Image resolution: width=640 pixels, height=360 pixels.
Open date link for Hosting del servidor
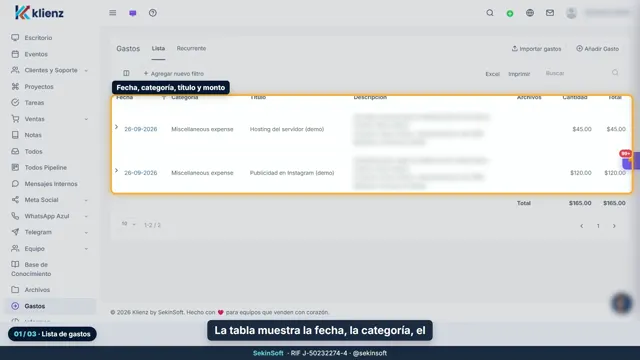click(x=140, y=129)
